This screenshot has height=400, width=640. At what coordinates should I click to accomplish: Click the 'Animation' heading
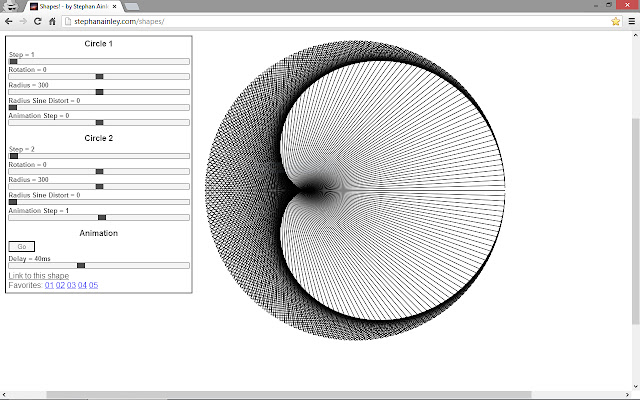(x=98, y=233)
